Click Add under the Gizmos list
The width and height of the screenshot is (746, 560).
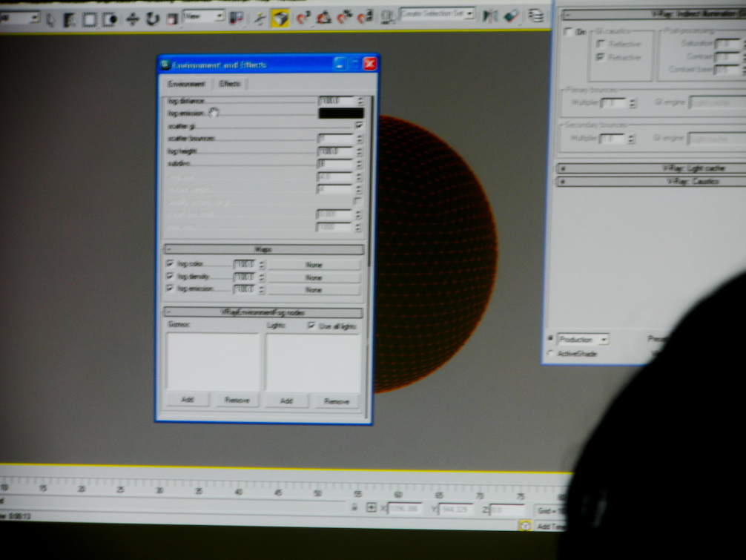[x=188, y=400]
